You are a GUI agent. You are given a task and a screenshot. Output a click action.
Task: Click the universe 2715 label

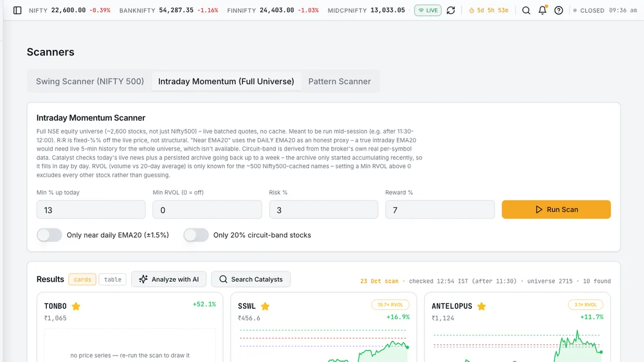(550, 281)
